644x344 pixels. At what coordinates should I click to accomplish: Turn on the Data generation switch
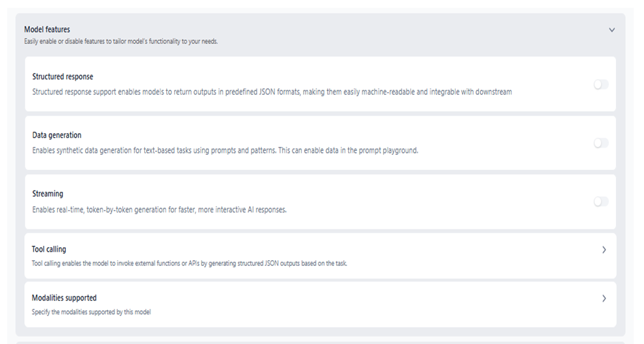[600, 143]
